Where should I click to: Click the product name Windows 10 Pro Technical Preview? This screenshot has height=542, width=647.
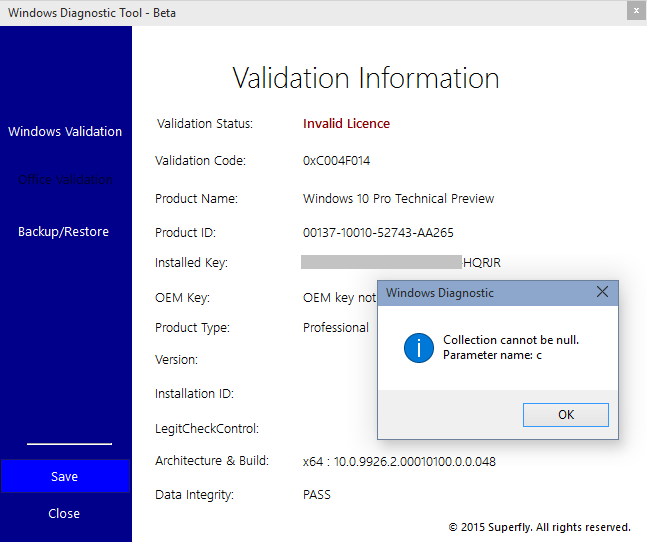(x=398, y=199)
